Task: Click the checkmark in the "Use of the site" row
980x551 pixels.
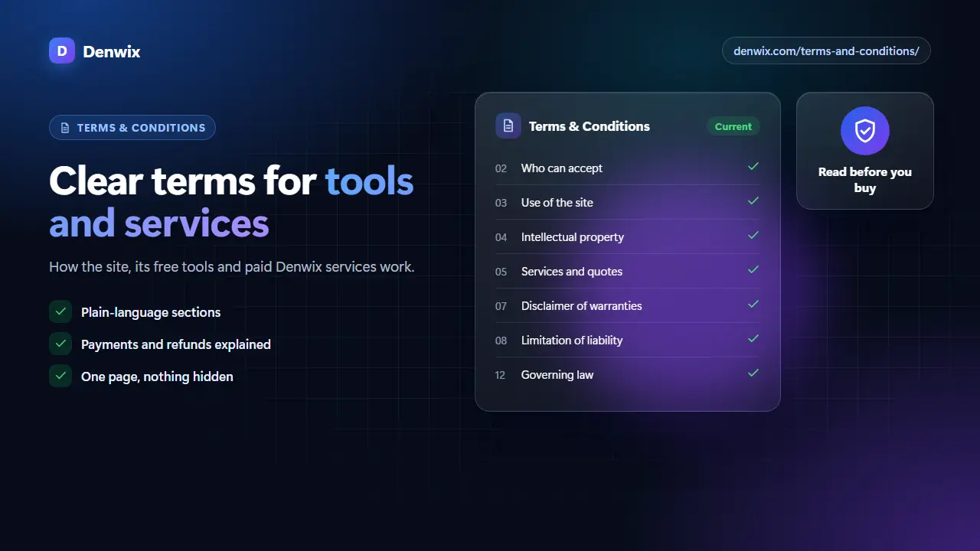Action: pos(753,201)
